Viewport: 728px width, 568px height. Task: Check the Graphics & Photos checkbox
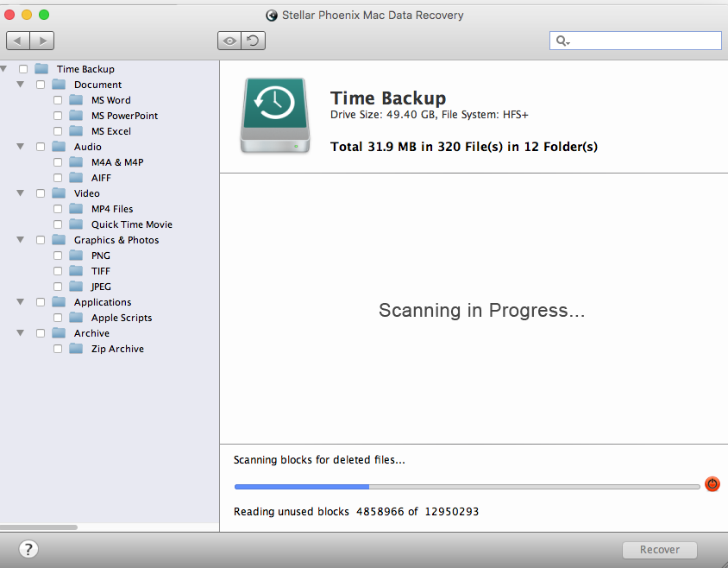tap(41, 240)
